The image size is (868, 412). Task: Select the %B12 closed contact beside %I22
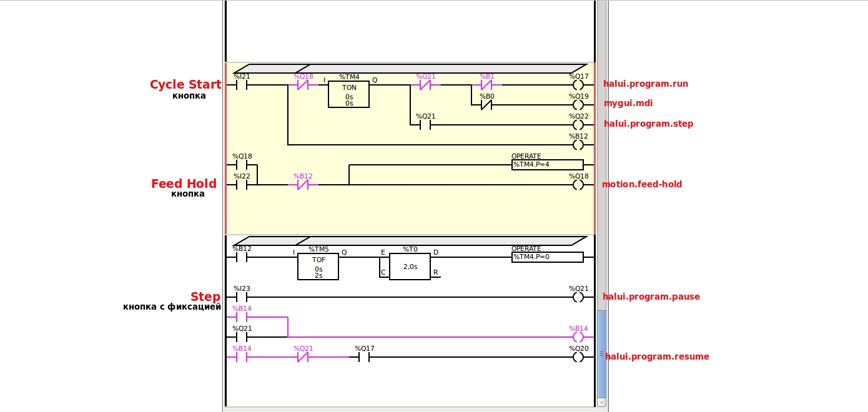[303, 185]
